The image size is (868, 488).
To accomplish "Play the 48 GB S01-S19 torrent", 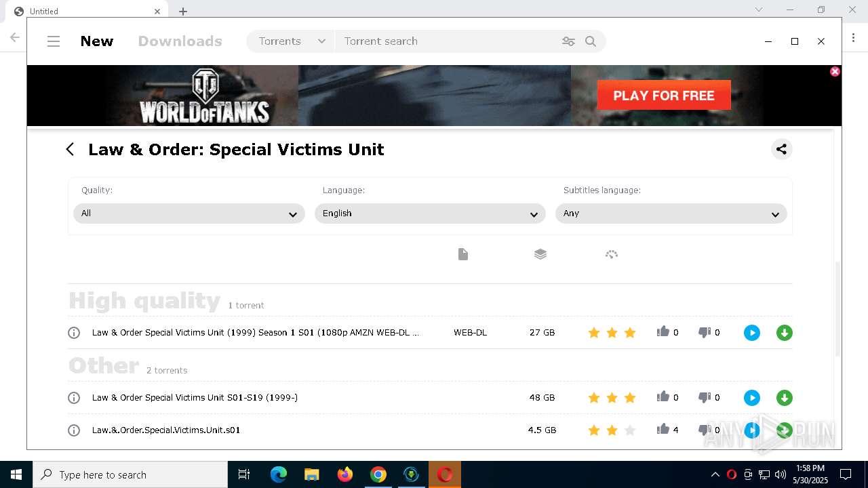I will click(x=751, y=398).
